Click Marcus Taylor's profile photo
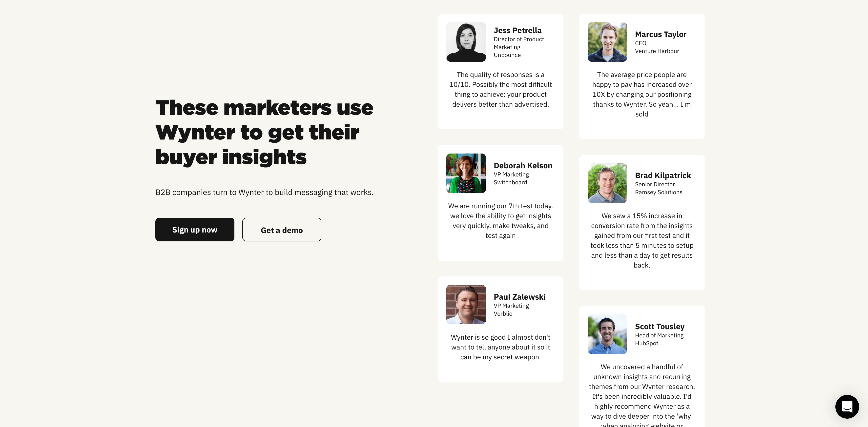 pos(607,42)
